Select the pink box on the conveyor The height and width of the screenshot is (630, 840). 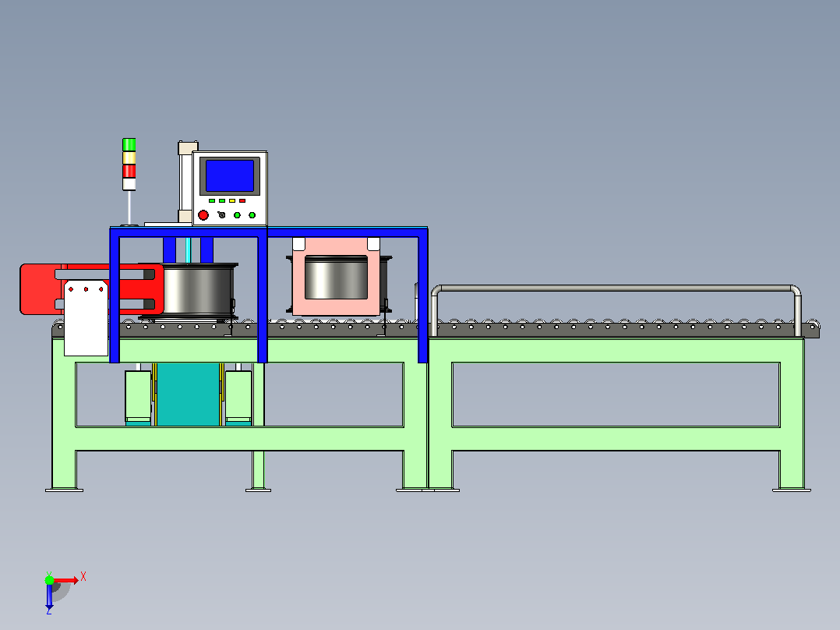[x=336, y=277]
